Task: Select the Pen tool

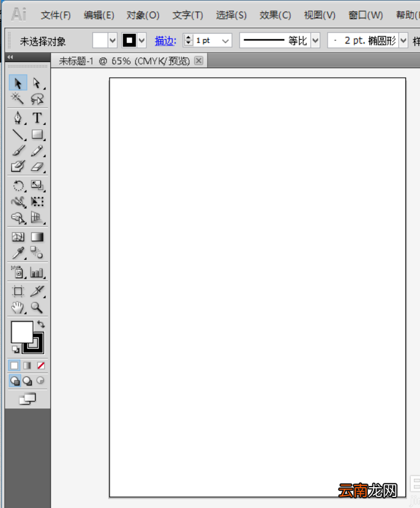Action: 18,118
